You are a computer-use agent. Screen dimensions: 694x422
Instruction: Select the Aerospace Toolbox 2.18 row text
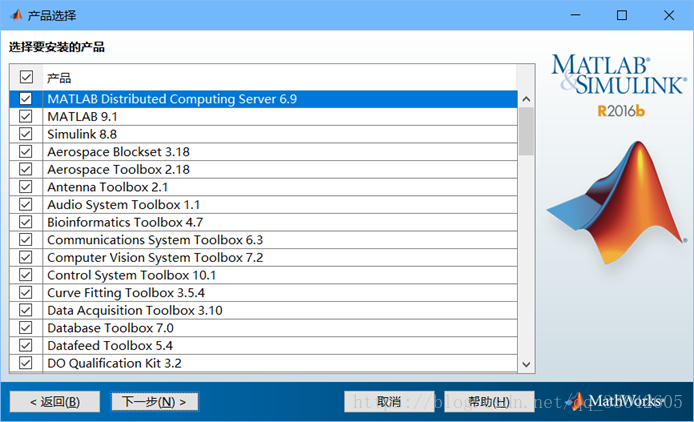pos(118,170)
